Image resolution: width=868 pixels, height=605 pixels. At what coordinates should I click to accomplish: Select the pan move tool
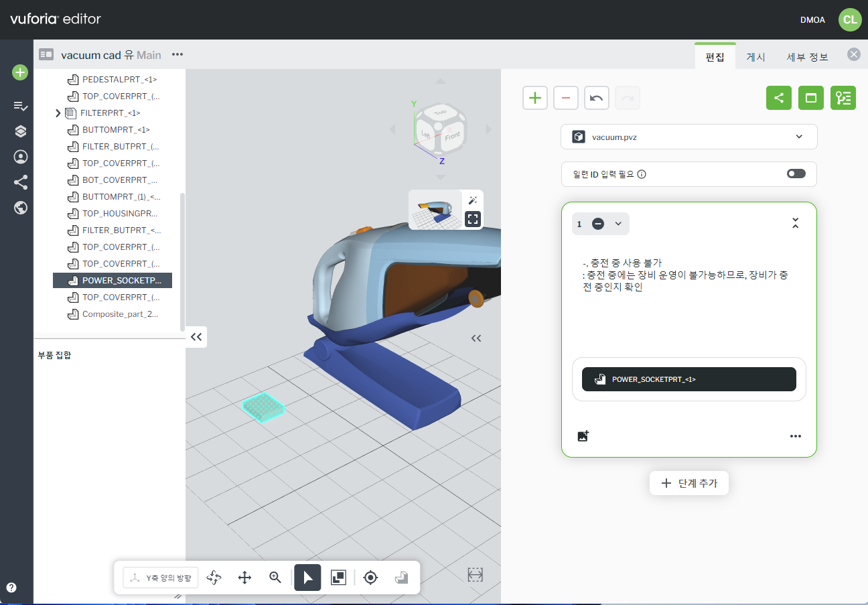(x=244, y=578)
